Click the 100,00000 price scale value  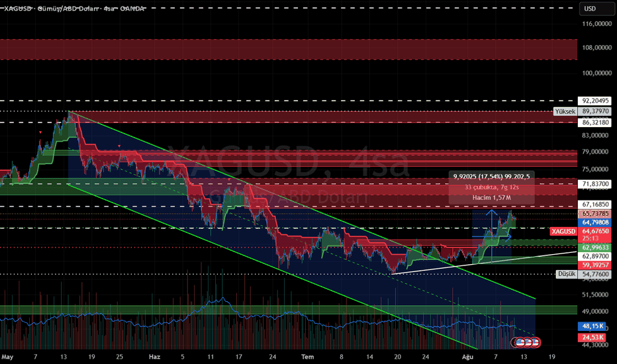(x=597, y=73)
